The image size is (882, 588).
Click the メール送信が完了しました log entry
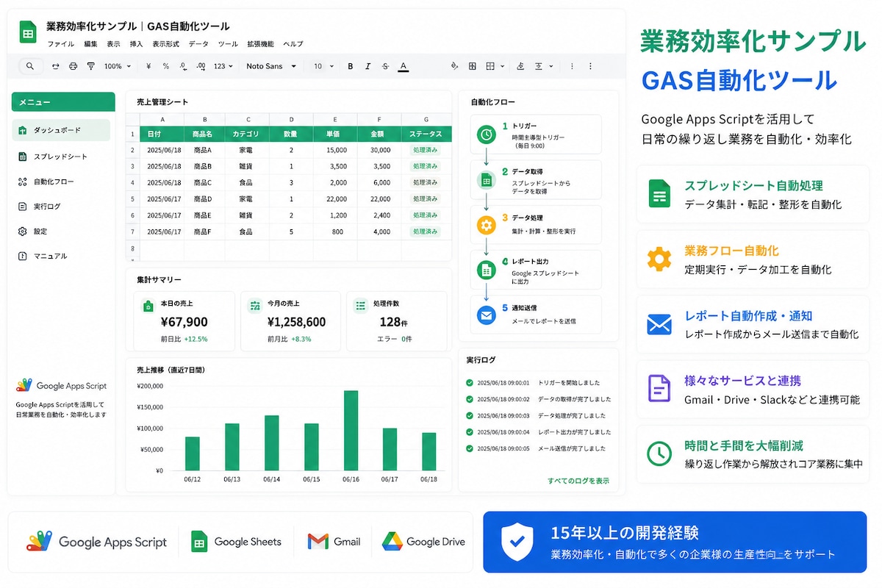tap(572, 448)
